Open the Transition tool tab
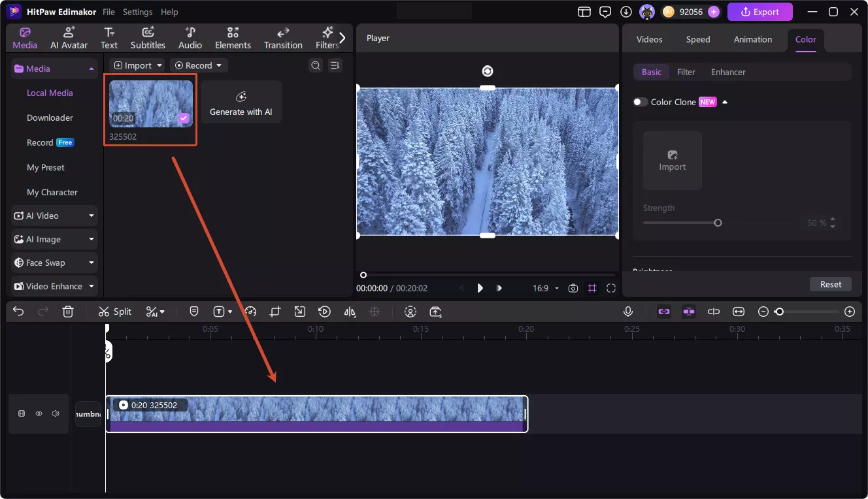 point(283,38)
